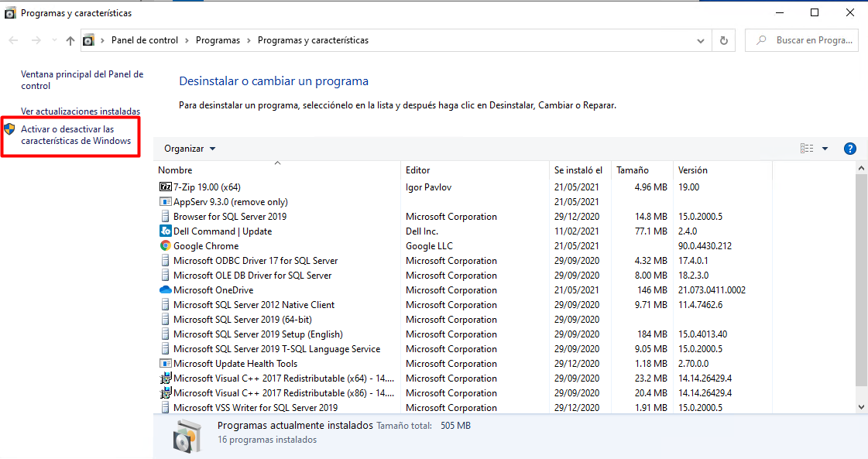This screenshot has height=459, width=868.
Task: Refresh the Programs list
Action: 724,40
